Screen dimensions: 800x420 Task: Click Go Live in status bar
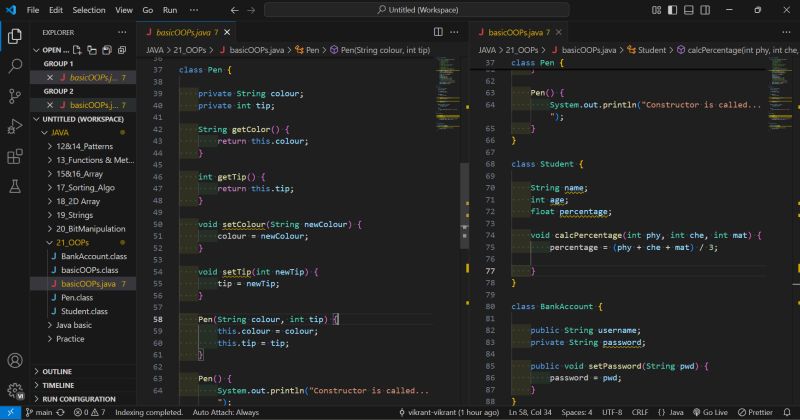[x=710, y=412]
